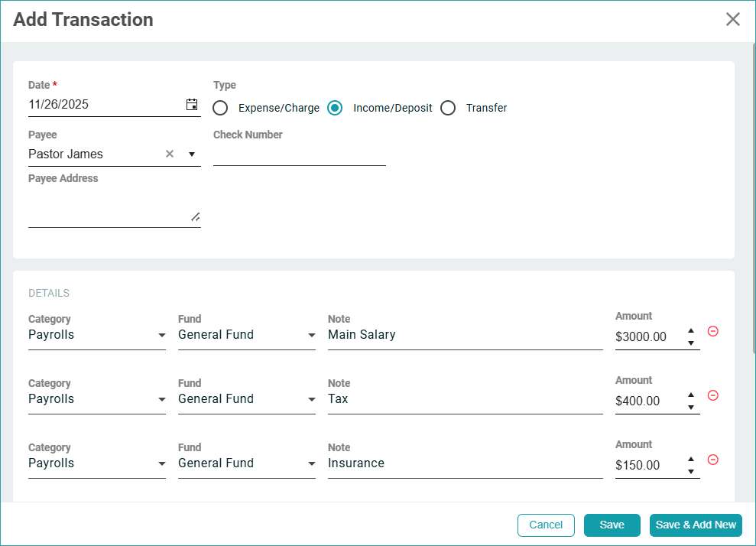Clear the Pastor James payee selection
Viewport: 756px width, 546px height.
(170, 154)
